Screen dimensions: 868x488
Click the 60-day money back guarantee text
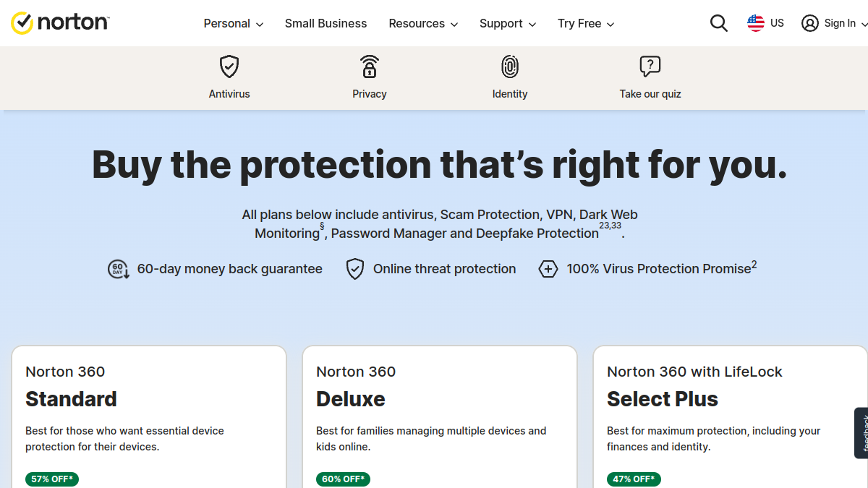[x=230, y=269]
